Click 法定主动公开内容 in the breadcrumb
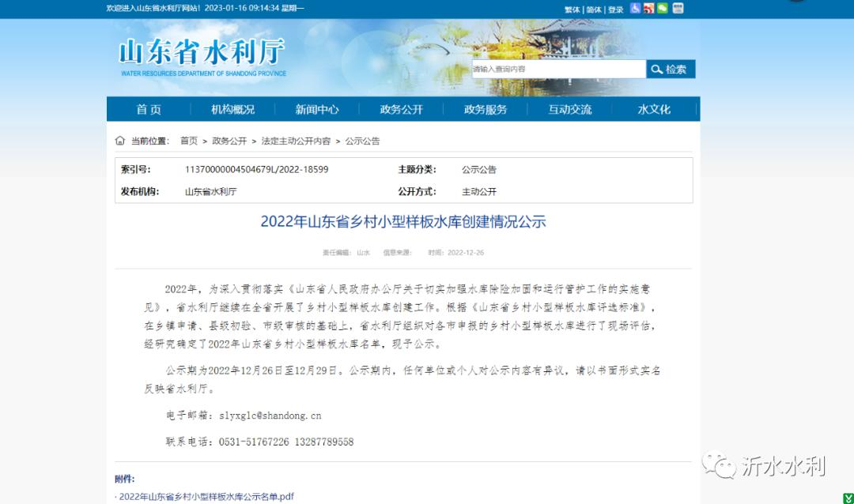The image size is (854, 504). 296,141
